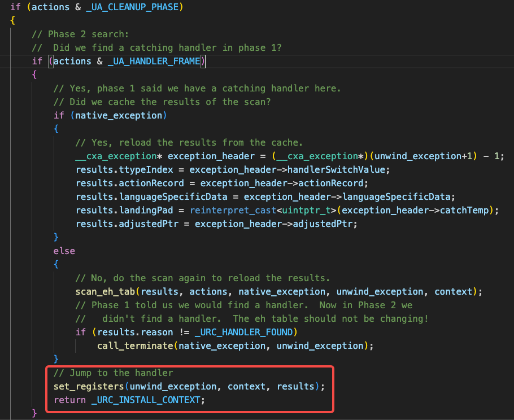Click results.actionRecord on the assignment's left side
Screen dimensions: 514x420
(130, 183)
